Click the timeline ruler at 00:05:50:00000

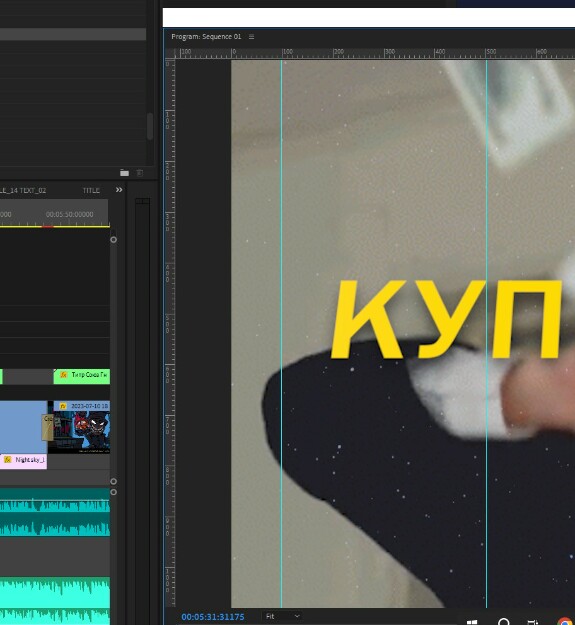(69, 214)
